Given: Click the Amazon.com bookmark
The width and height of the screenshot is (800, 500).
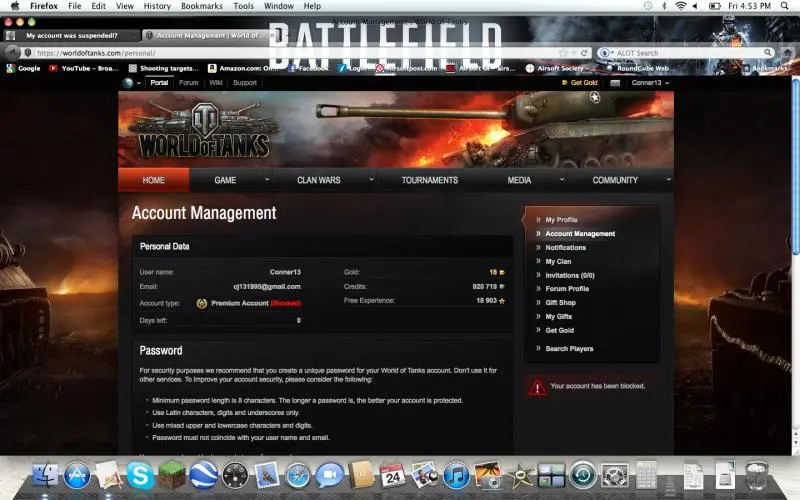Looking at the screenshot, I should point(243,68).
